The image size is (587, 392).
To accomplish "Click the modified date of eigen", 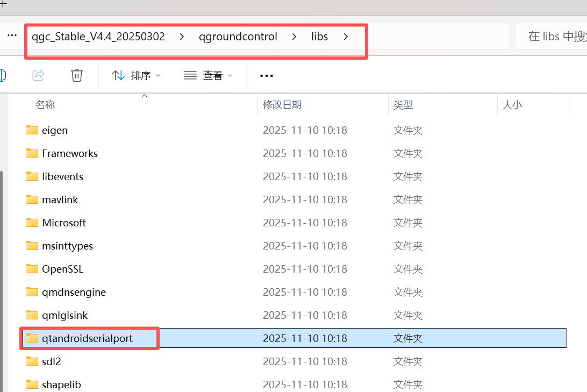I will 305,130.
